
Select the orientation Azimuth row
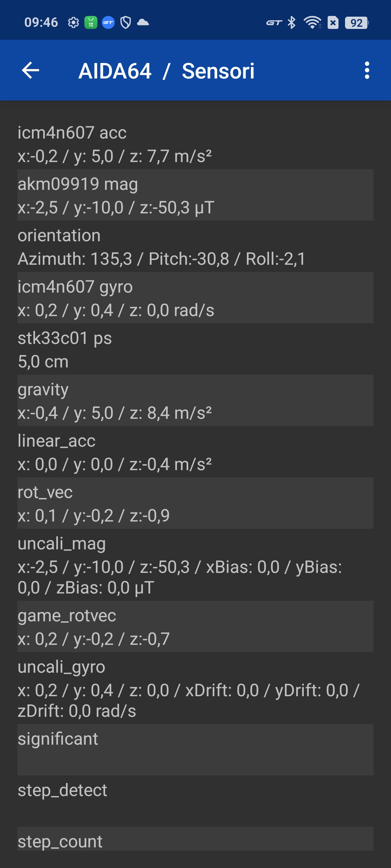point(195,247)
